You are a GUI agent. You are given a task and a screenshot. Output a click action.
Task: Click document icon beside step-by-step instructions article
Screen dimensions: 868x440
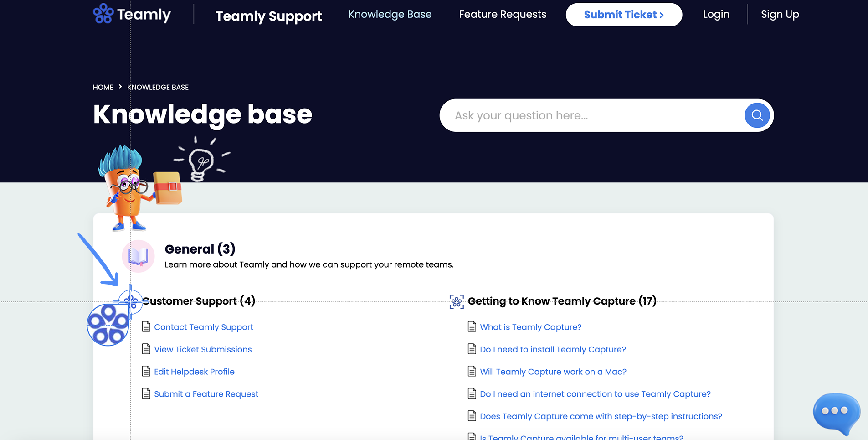coord(472,416)
